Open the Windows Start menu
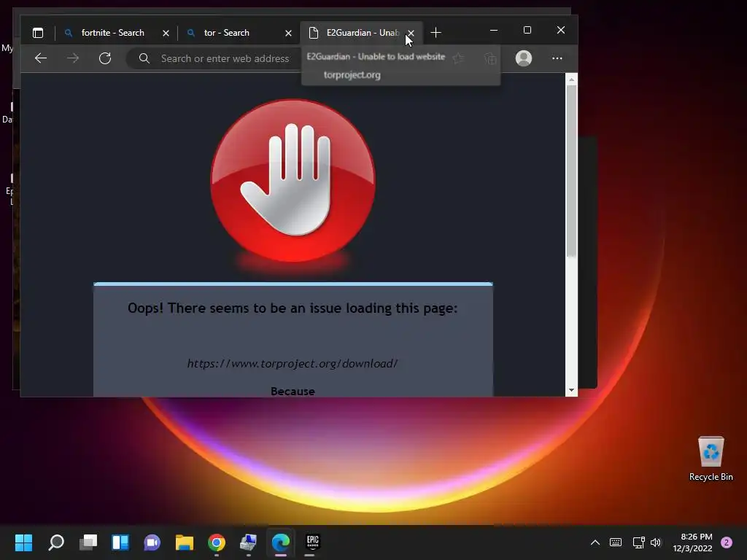 [23, 542]
